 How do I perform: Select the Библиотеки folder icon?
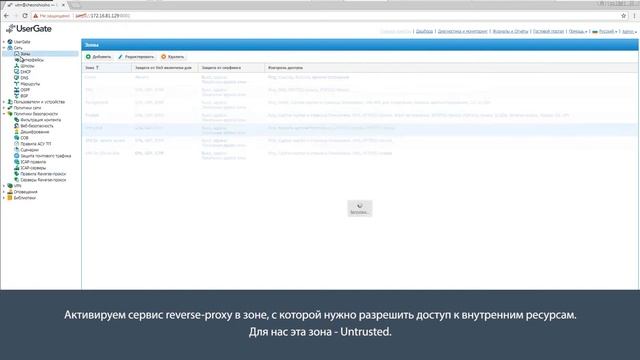click(10, 198)
